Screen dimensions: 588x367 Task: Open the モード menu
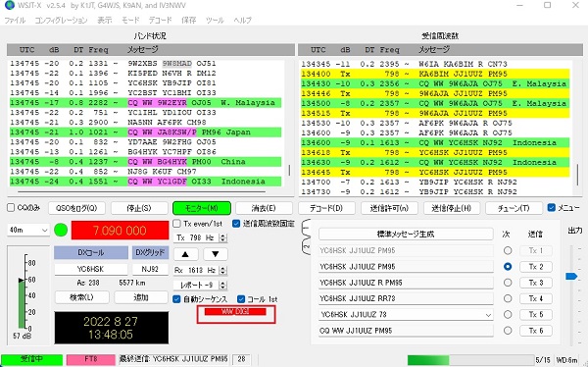point(130,20)
